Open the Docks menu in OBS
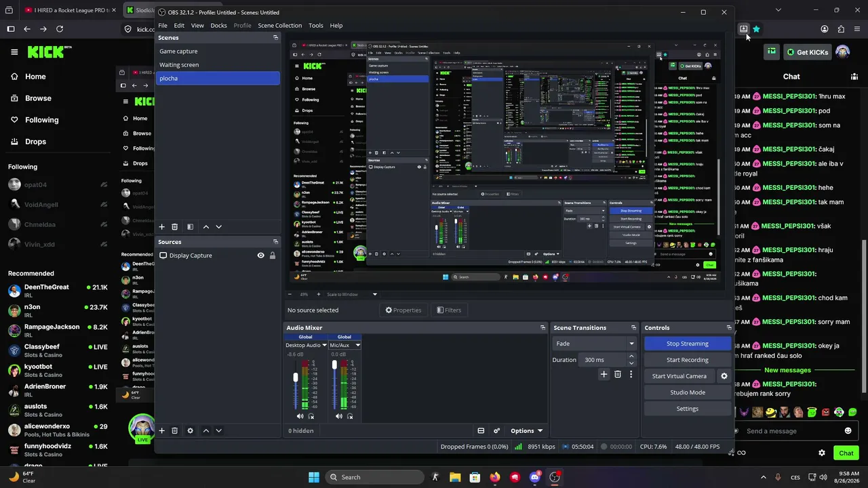Viewport: 868px width, 488px height. pyautogui.click(x=218, y=25)
